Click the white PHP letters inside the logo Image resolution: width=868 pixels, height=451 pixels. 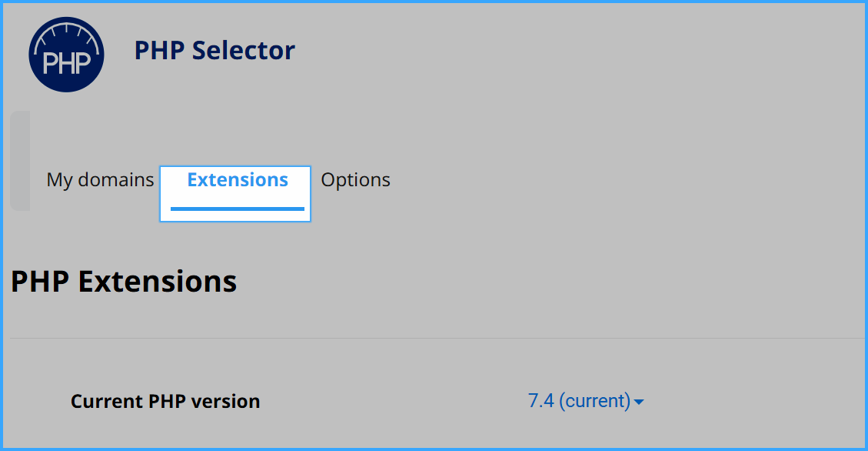tap(66, 63)
